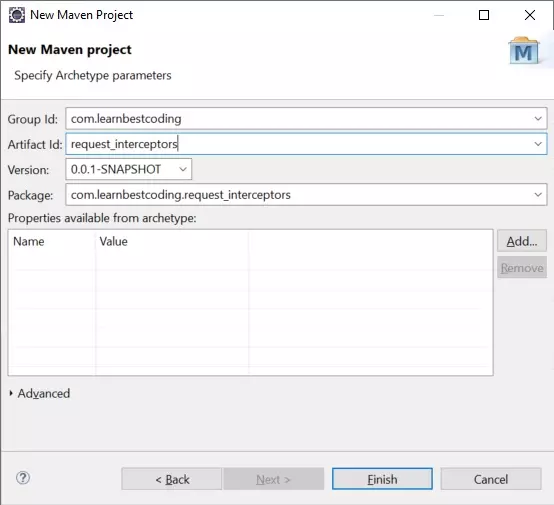
Task: Click the Eclipse icon in title bar
Action: pyautogui.click(x=17, y=15)
